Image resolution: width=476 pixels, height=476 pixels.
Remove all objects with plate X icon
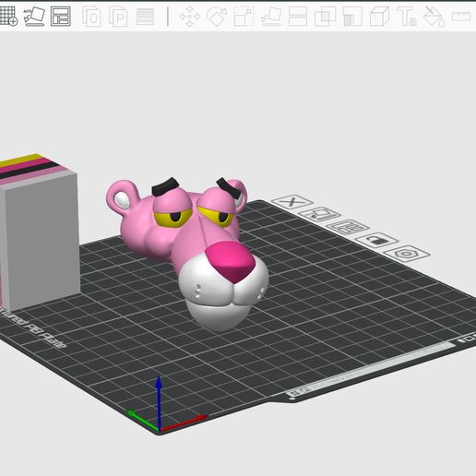(292, 202)
